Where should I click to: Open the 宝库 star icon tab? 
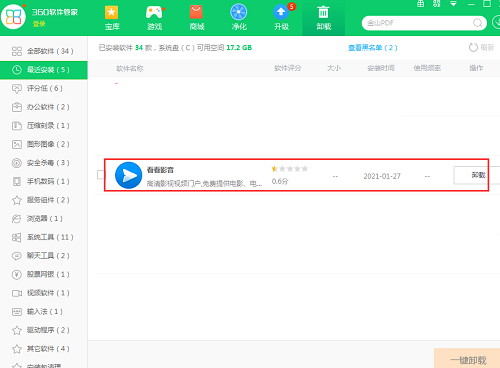click(112, 18)
